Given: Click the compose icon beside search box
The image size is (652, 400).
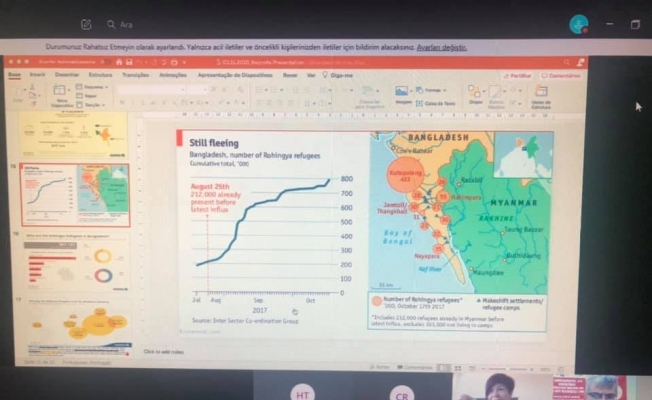Looking at the screenshot, I should [x=86, y=23].
